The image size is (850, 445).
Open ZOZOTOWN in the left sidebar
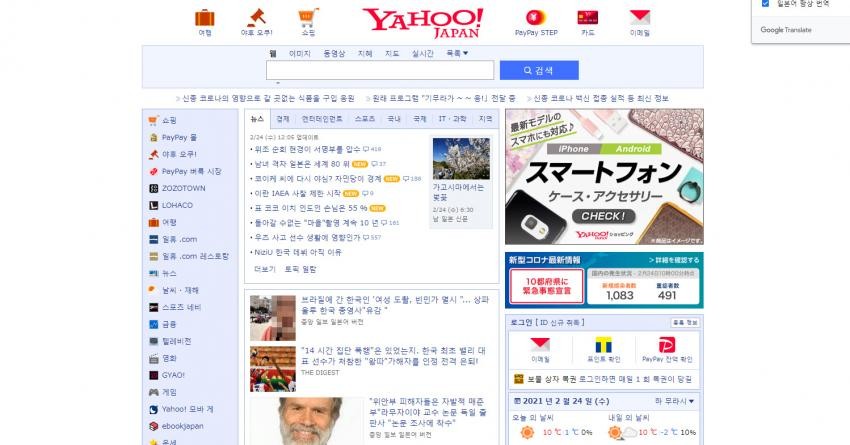[x=183, y=188]
